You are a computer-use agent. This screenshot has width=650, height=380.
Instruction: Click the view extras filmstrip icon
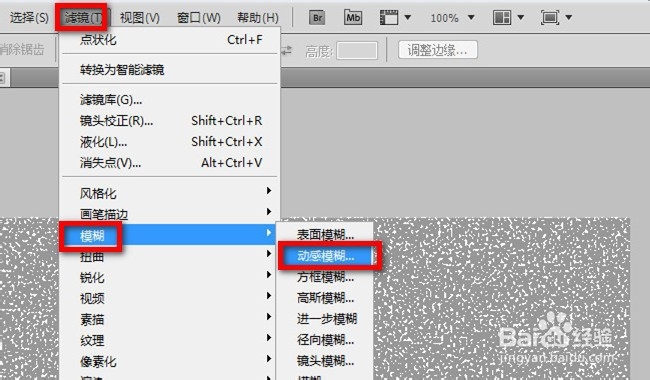coord(388,17)
